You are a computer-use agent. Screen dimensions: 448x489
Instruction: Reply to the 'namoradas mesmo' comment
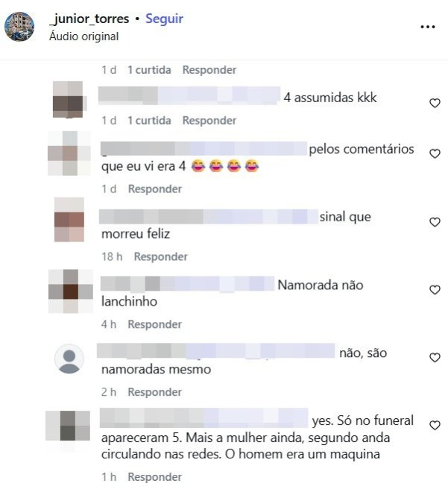pos(155,392)
